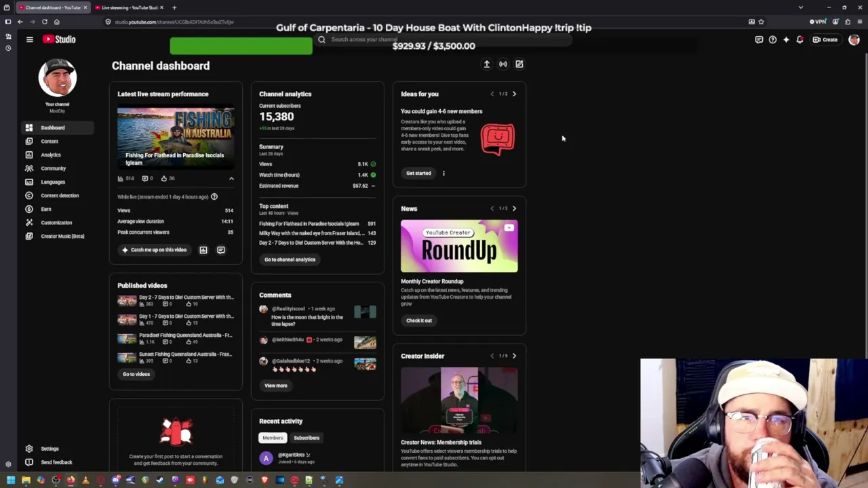The image size is (868, 488).
Task: Switch to Live streaming browser tab
Action: tap(130, 7)
